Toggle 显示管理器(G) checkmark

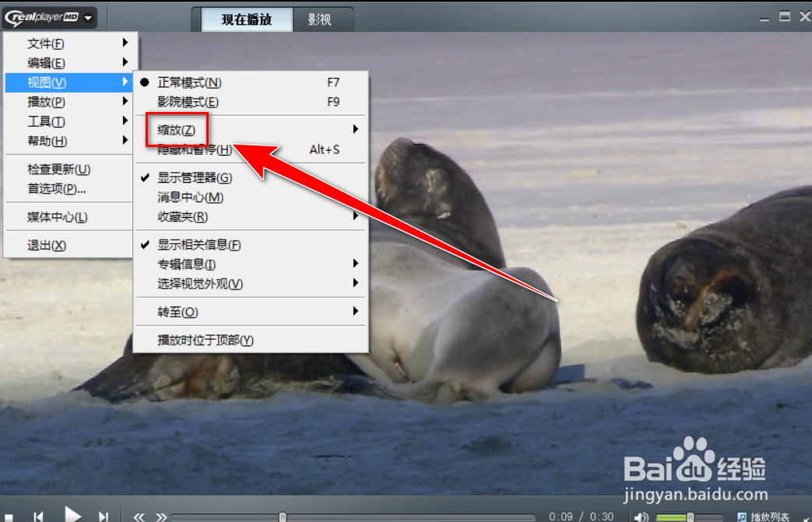(x=251, y=178)
